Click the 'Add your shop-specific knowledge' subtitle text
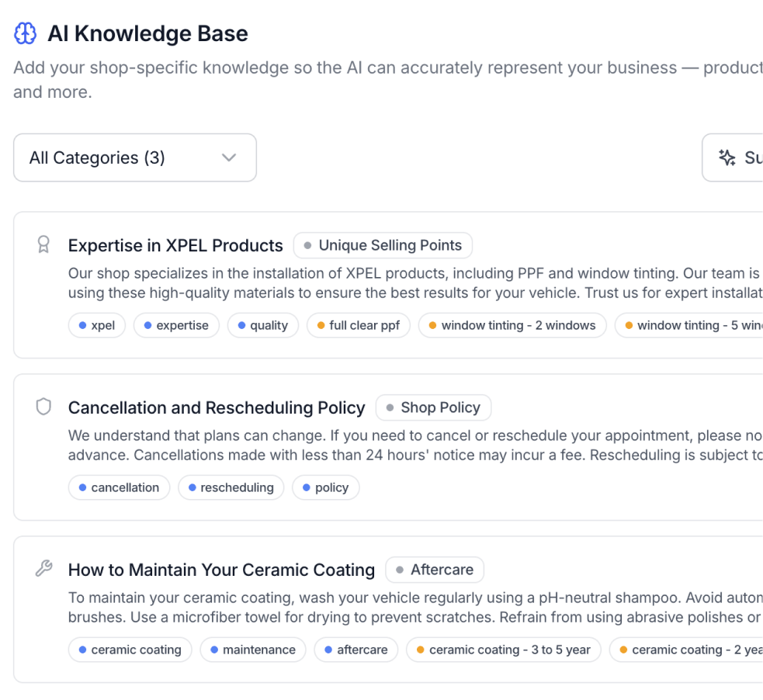 [388, 79]
